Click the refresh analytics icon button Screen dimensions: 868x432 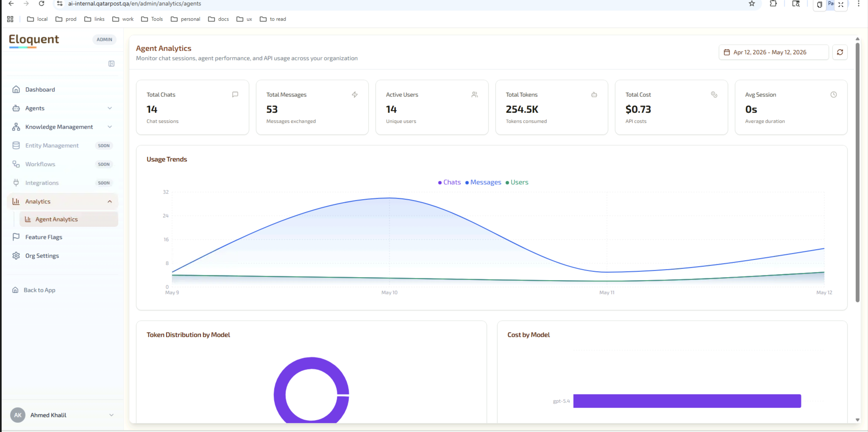[840, 52]
